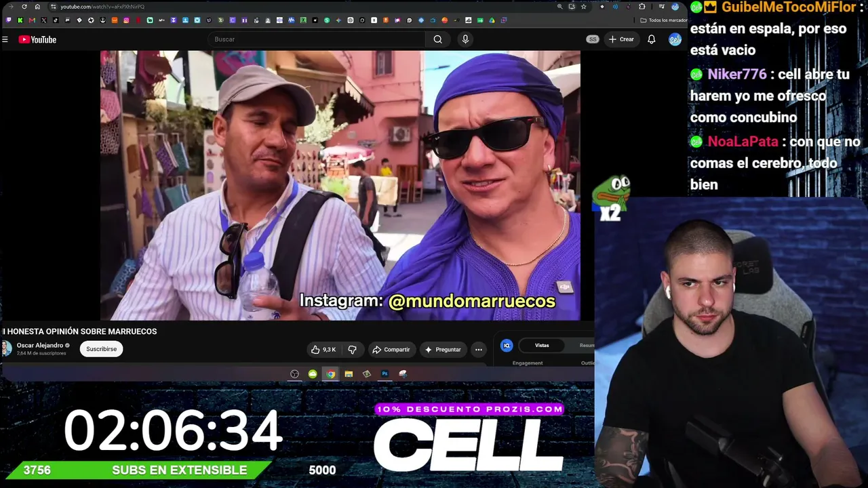The width and height of the screenshot is (868, 488).
Task: Open the green cloud app in taskbar
Action: (313, 374)
